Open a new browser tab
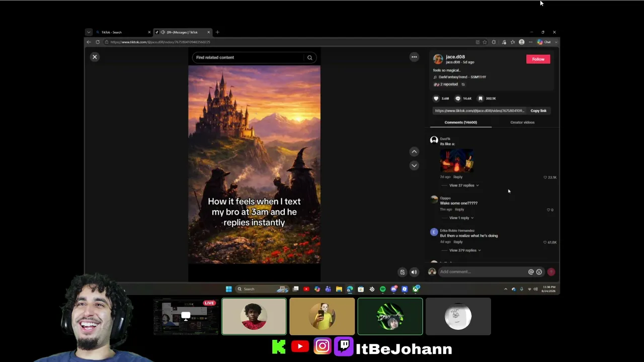This screenshot has width=644, height=362. point(217,32)
